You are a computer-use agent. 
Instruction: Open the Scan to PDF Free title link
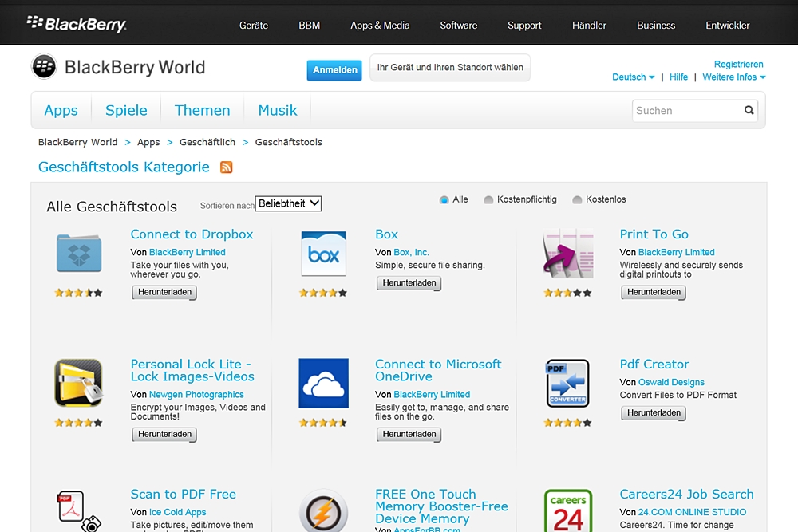tap(184, 494)
